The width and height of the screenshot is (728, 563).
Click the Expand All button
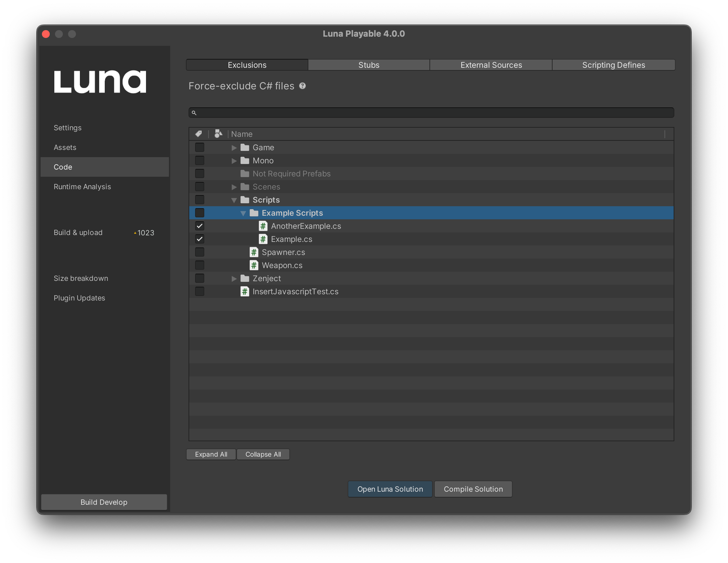coord(211,454)
